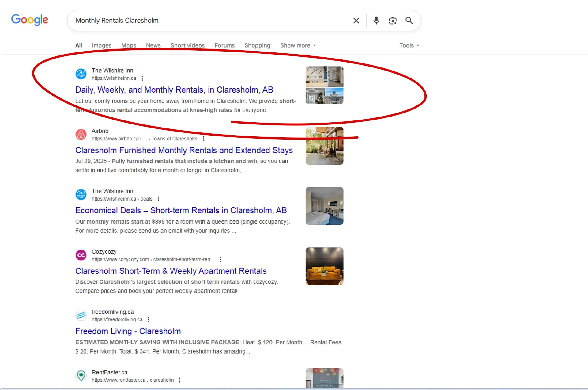
Task: Open Claresholm Short-Term & Weekly Apartment Rentals
Action: pyautogui.click(x=171, y=271)
